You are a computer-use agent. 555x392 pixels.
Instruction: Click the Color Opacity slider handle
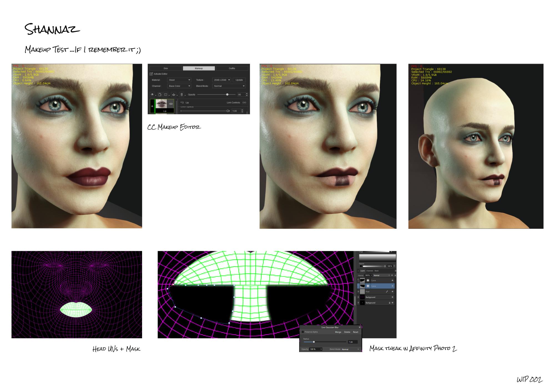(x=228, y=111)
